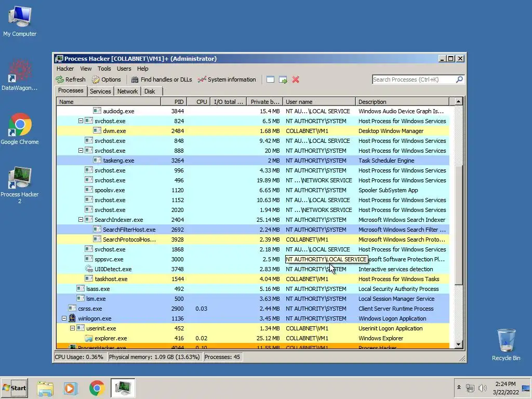This screenshot has width=532, height=399.
Task: Select svchost.exe with PID 496
Action: 253,180
